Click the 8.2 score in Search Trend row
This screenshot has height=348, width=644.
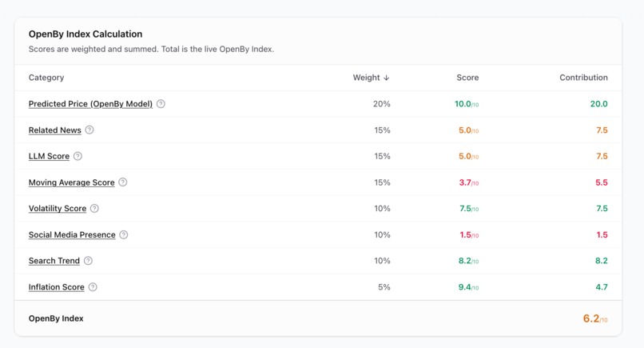(x=469, y=261)
